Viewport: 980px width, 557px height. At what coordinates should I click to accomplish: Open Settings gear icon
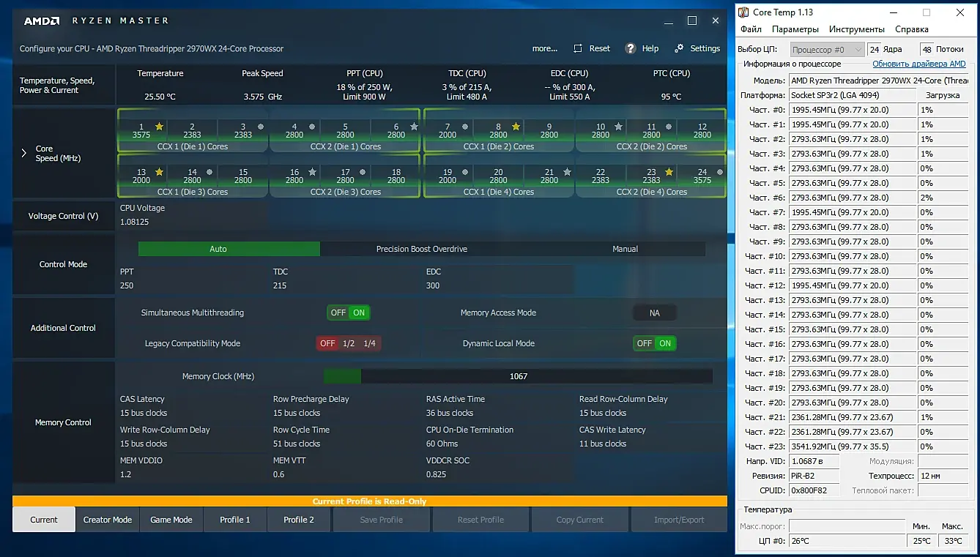tap(679, 48)
